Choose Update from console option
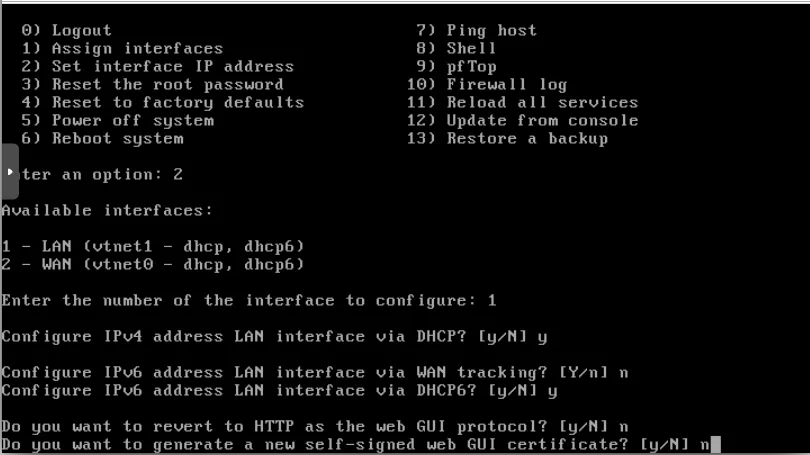810x455 pixels. pyautogui.click(x=541, y=121)
